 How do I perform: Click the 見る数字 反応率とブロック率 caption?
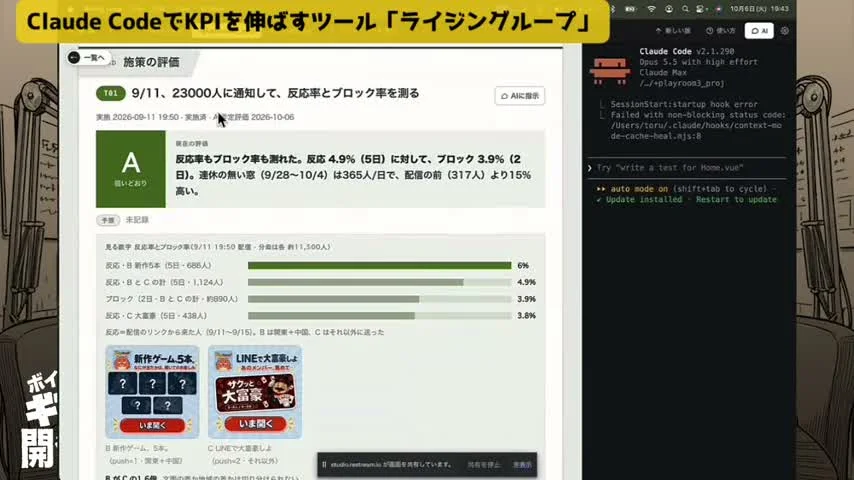[x=218, y=247]
